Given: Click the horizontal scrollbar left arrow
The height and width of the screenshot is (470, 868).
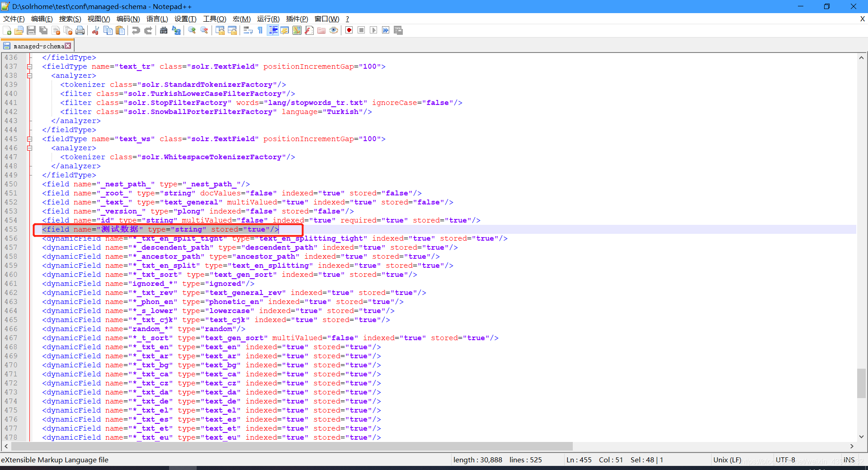Looking at the screenshot, I should (6, 446).
